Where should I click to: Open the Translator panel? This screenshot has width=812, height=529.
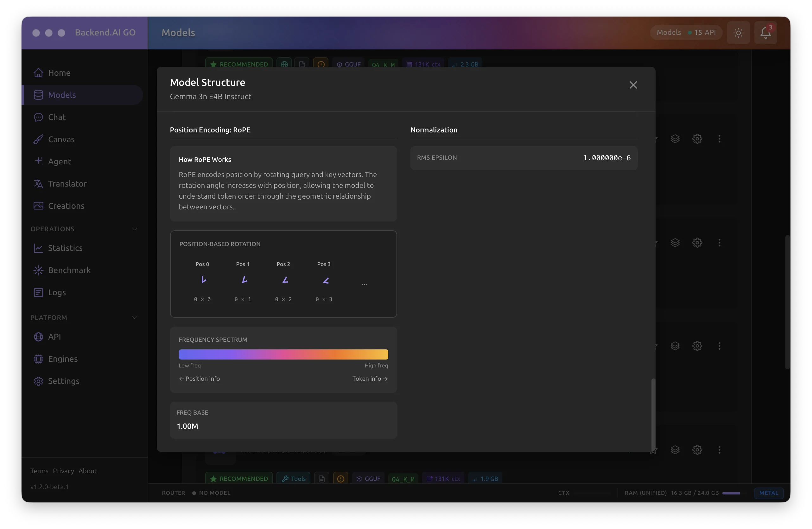click(67, 184)
